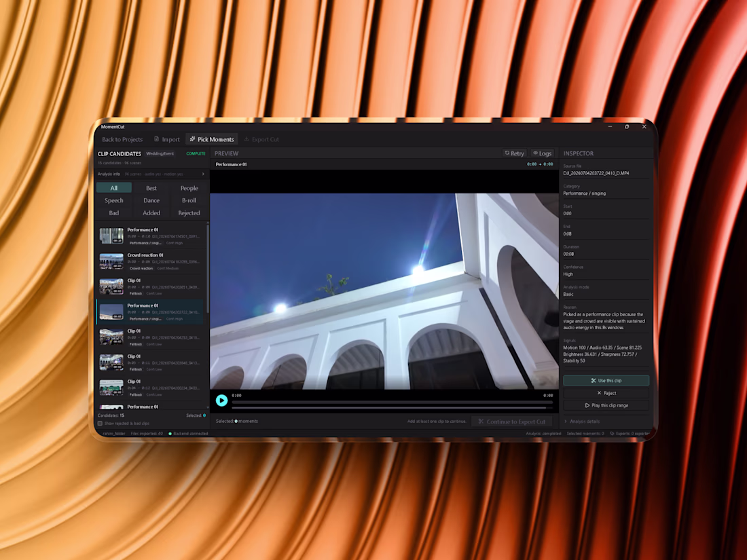Show only Bad clips
The width and height of the screenshot is (747, 560).
[x=114, y=213]
